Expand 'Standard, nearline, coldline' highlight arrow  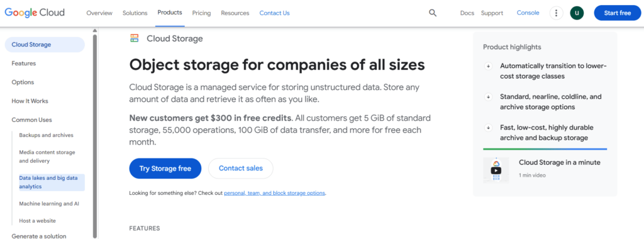coord(488,97)
